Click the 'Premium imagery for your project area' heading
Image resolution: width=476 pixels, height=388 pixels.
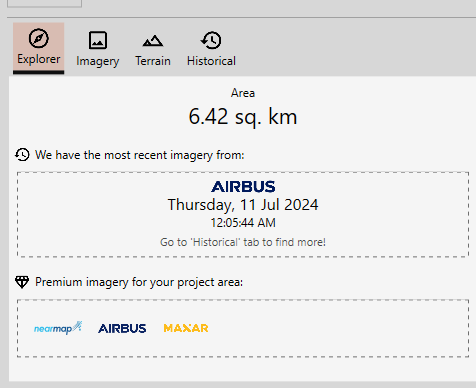(x=139, y=282)
